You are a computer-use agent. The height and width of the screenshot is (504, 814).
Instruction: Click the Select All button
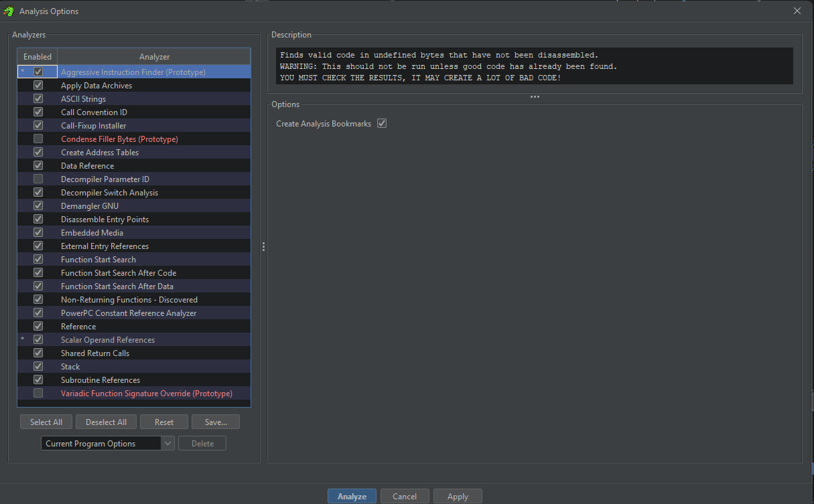(x=46, y=422)
